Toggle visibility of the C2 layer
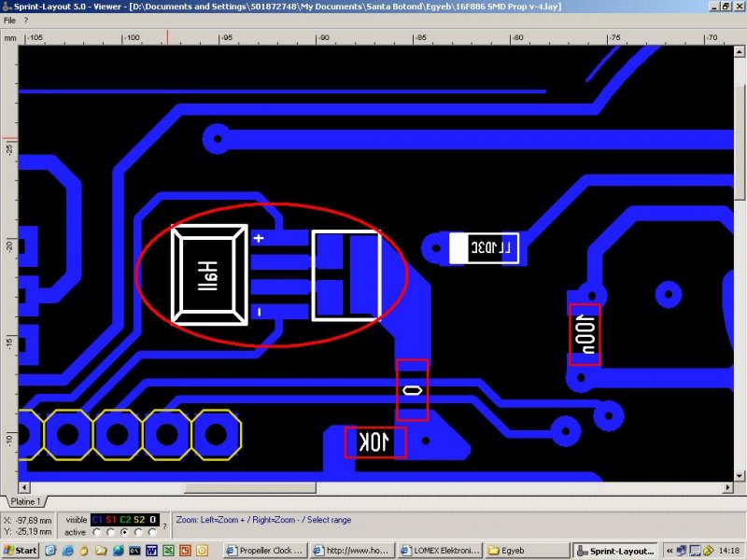747x560 pixels. click(125, 520)
